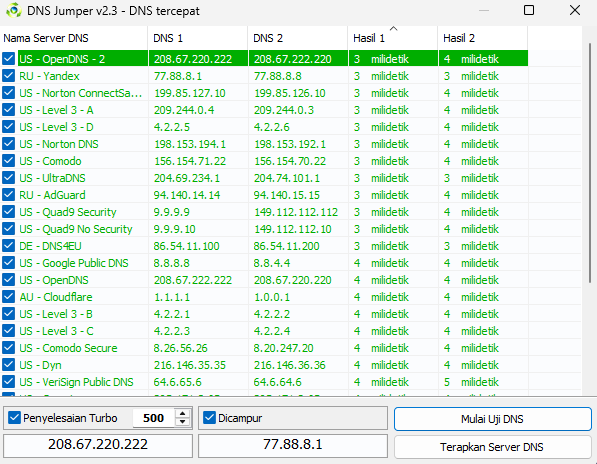
Task: Click the turbo value field showing 500
Action: (153, 418)
